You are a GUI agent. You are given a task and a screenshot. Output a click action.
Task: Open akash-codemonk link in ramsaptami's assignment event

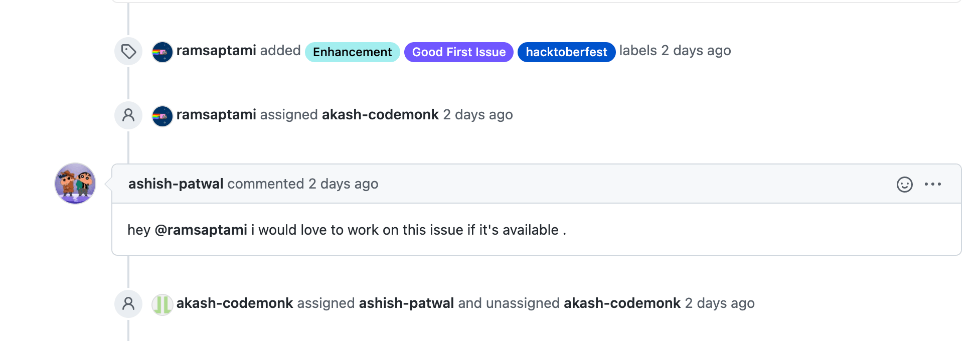coord(380,115)
